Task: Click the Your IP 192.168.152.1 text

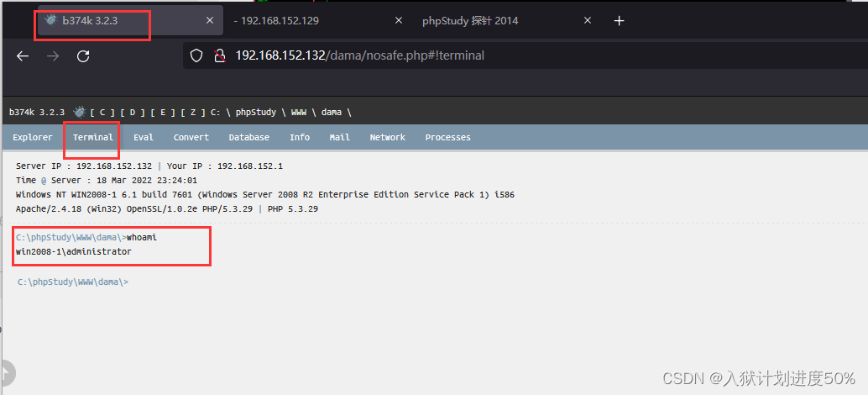Action: click(225, 166)
